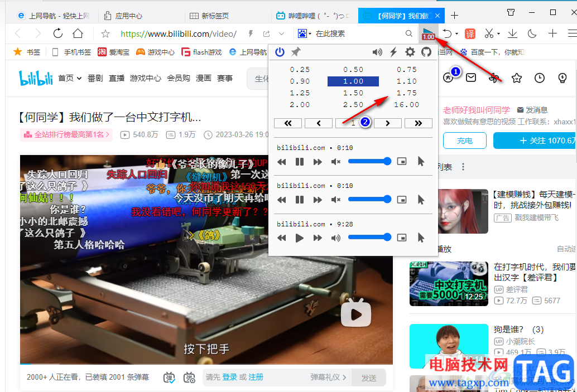Set playback speed to 1.25
The width and height of the screenshot is (577, 392).
click(x=300, y=93)
